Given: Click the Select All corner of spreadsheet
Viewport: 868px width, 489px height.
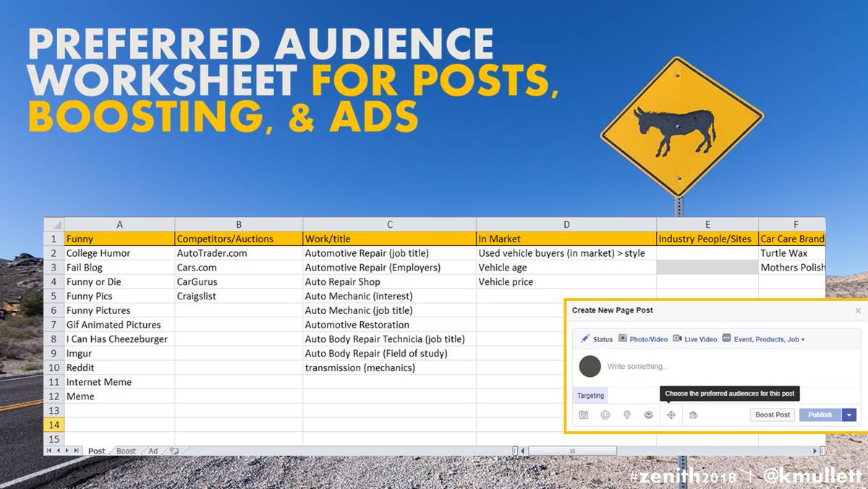Looking at the screenshot, I should pos(54,224).
